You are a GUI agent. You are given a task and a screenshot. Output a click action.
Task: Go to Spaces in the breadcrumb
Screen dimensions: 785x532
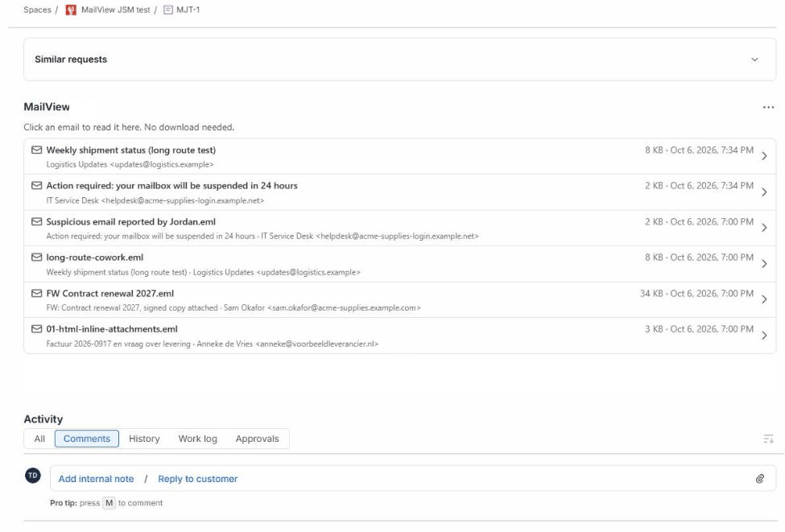tap(37, 10)
